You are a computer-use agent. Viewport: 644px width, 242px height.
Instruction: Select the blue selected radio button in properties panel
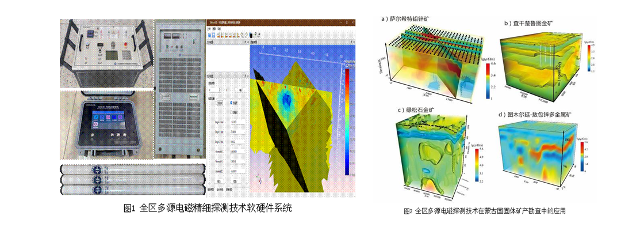pyautogui.click(x=232, y=103)
